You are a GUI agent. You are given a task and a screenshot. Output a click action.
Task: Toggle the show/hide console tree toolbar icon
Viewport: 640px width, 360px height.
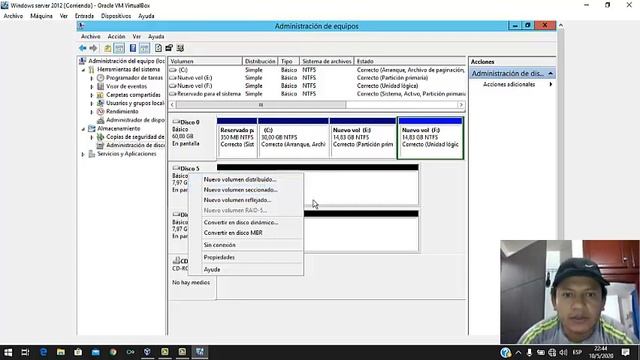[119, 48]
